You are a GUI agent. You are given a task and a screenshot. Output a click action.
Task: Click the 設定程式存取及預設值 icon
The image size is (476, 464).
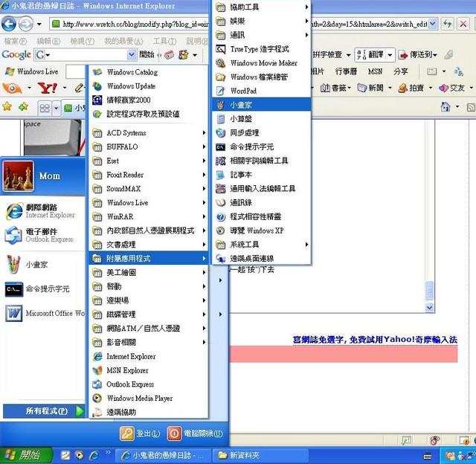tap(97, 114)
